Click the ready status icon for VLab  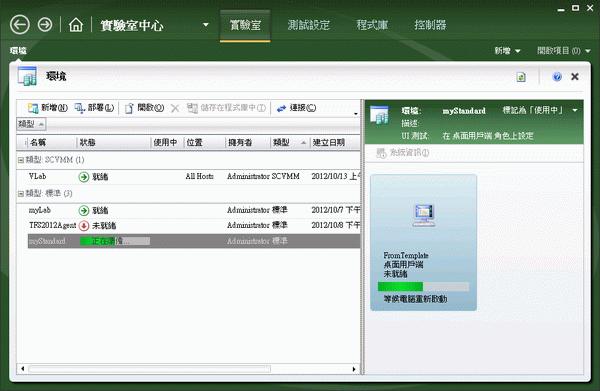[84, 177]
